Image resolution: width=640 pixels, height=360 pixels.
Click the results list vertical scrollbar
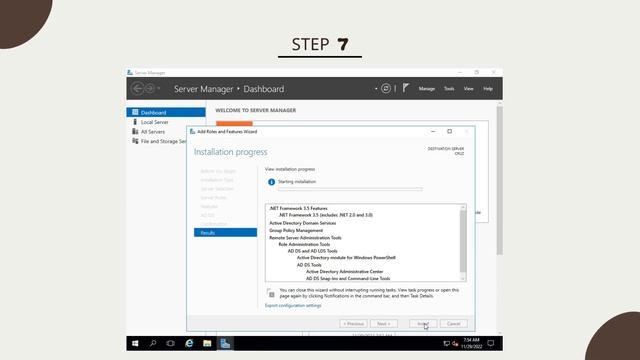pos(463,243)
